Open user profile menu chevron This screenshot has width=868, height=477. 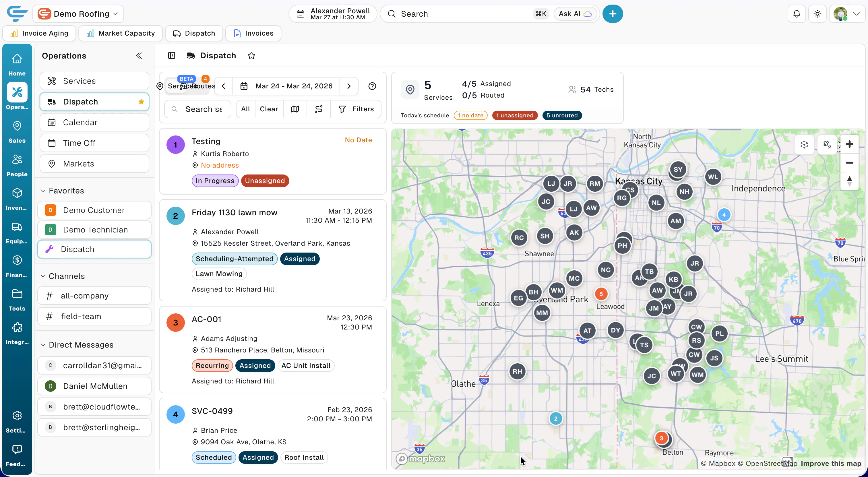(856, 14)
